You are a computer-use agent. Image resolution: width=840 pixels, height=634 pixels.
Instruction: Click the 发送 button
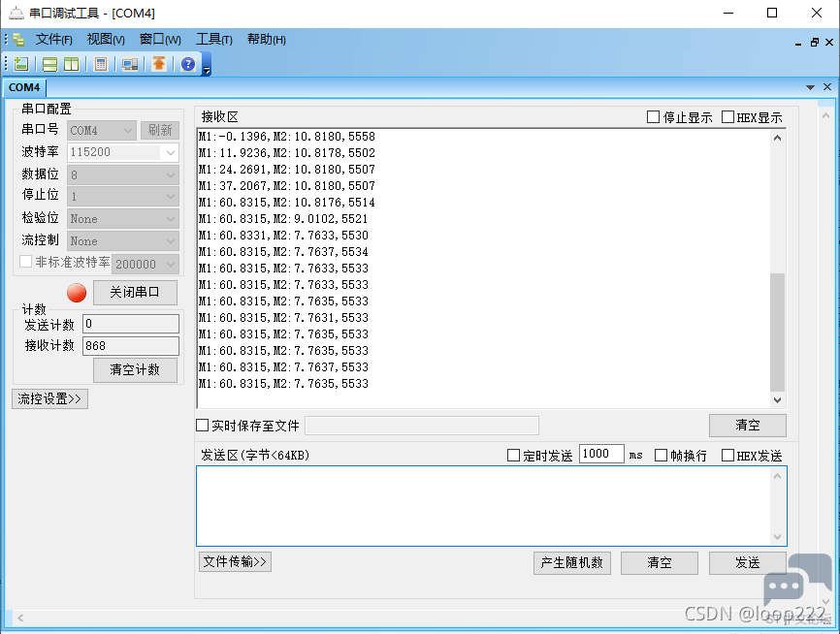pyautogui.click(x=747, y=563)
